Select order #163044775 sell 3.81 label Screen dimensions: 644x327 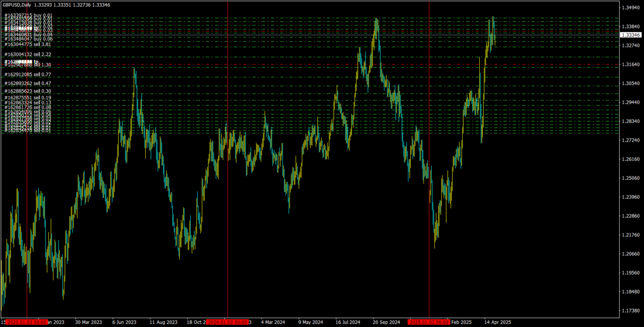pos(28,44)
